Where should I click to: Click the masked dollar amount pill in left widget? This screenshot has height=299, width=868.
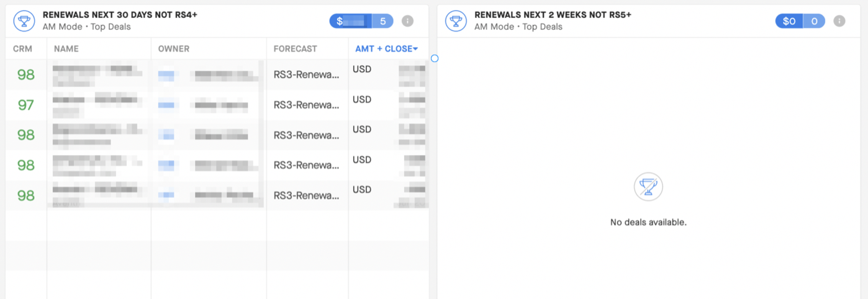click(x=351, y=21)
